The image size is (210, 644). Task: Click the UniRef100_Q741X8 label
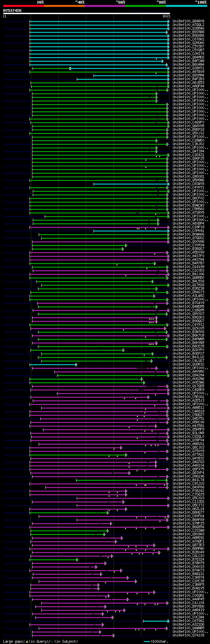tap(188, 635)
